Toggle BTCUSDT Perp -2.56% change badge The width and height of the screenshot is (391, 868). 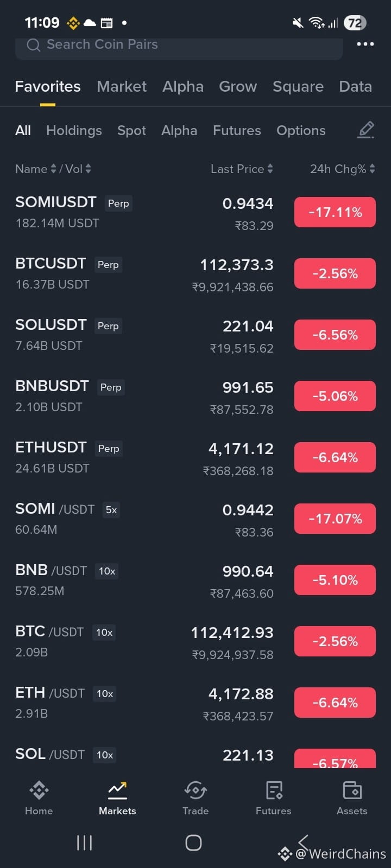[335, 273]
